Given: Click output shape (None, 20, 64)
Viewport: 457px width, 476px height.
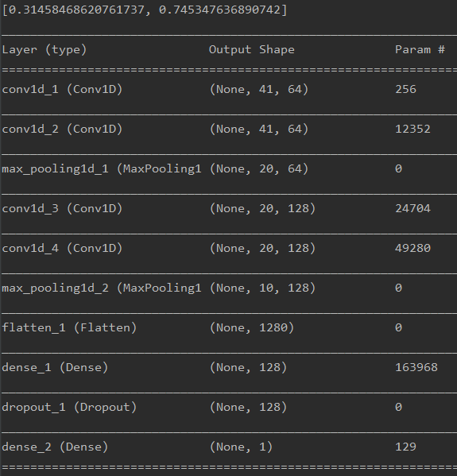Looking at the screenshot, I should click(x=259, y=168).
